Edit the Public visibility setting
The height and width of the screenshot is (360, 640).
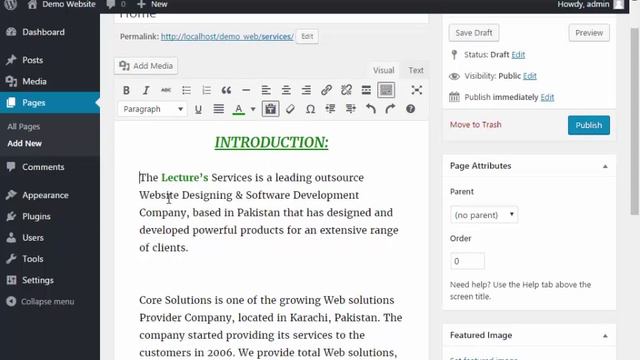coord(529,76)
